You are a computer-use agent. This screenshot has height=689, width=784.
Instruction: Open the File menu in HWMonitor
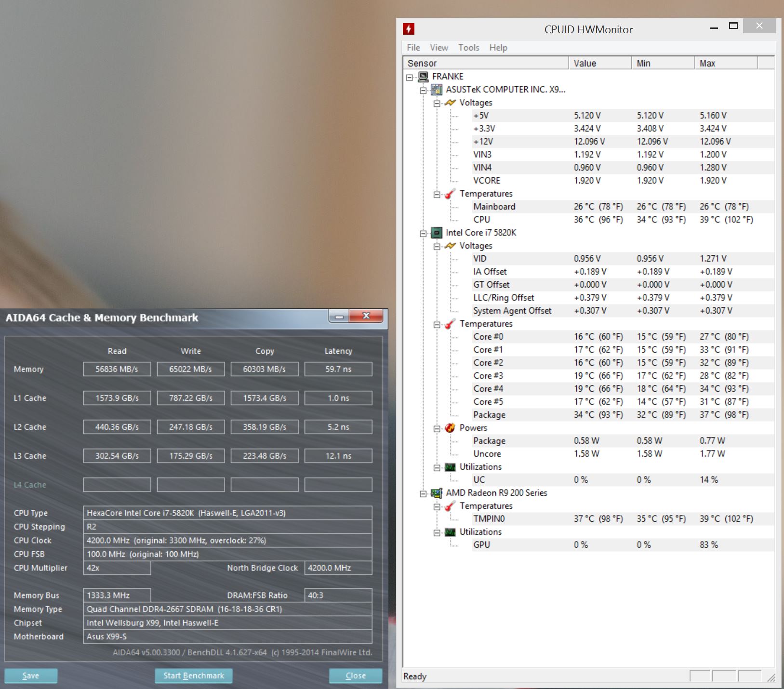pyautogui.click(x=413, y=48)
